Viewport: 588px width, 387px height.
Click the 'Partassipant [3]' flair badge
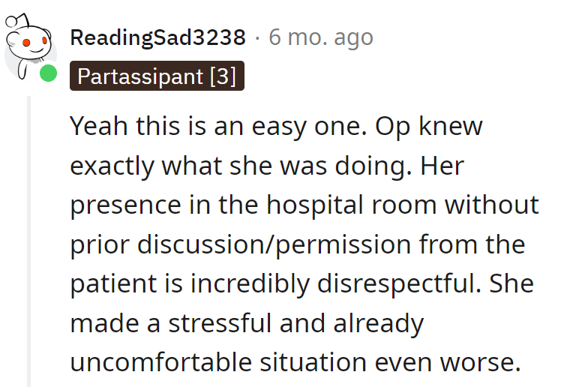pos(157,76)
